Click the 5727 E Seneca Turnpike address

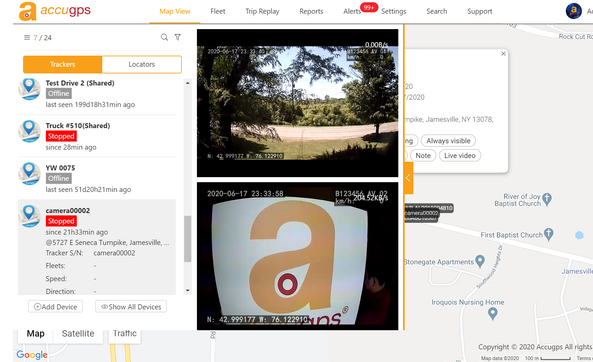coord(107,242)
